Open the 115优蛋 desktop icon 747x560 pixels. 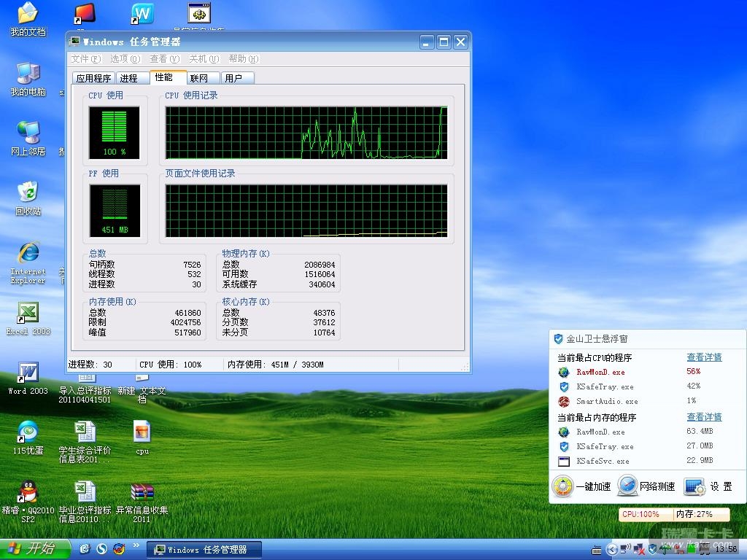click(28, 432)
